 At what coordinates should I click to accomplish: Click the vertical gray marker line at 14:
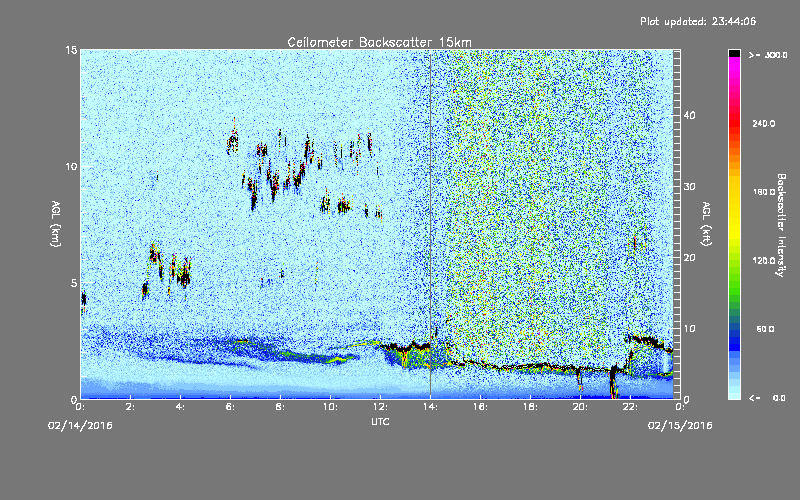click(x=430, y=224)
